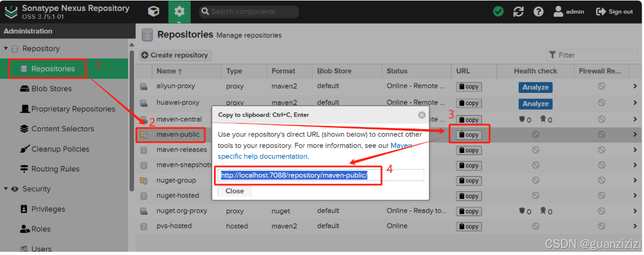Copy URL of aliyun-proxy repository

pyautogui.click(x=468, y=87)
